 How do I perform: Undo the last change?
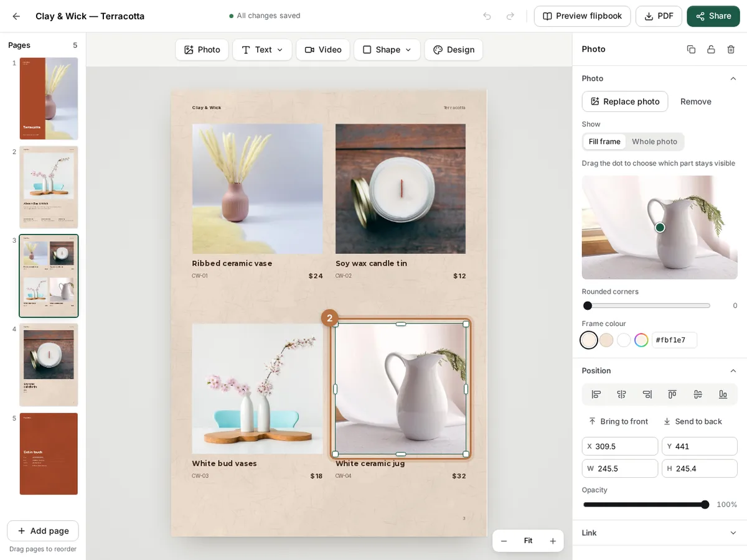487,16
